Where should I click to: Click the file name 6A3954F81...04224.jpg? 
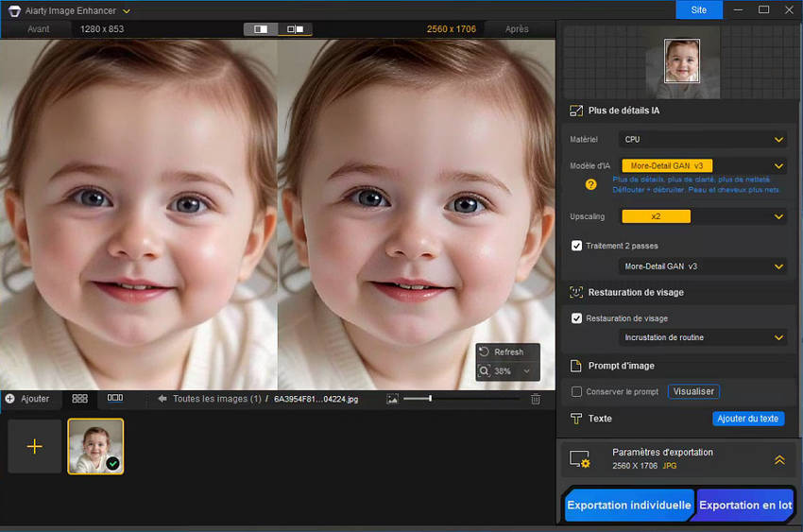pyautogui.click(x=316, y=399)
